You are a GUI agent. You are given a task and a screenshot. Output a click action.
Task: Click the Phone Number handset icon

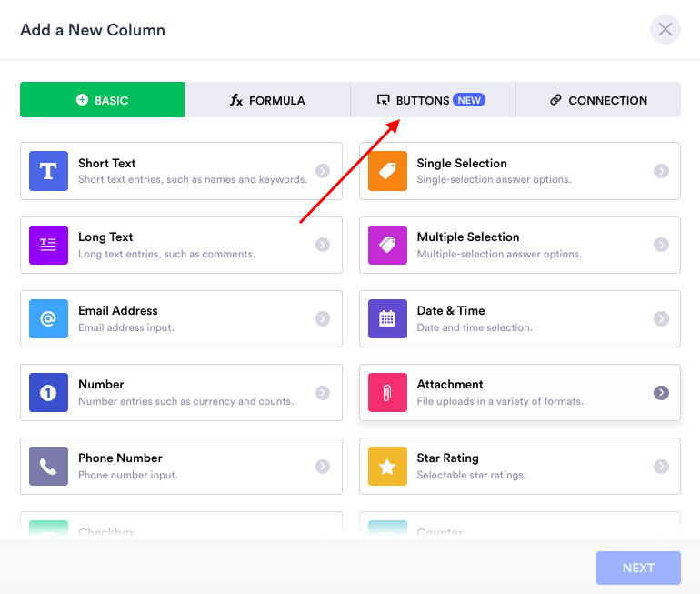[49, 466]
